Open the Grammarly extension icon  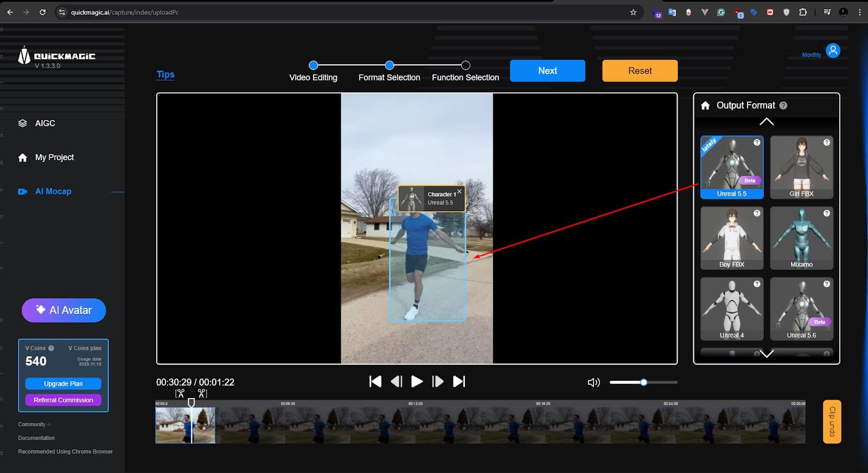[x=721, y=12]
